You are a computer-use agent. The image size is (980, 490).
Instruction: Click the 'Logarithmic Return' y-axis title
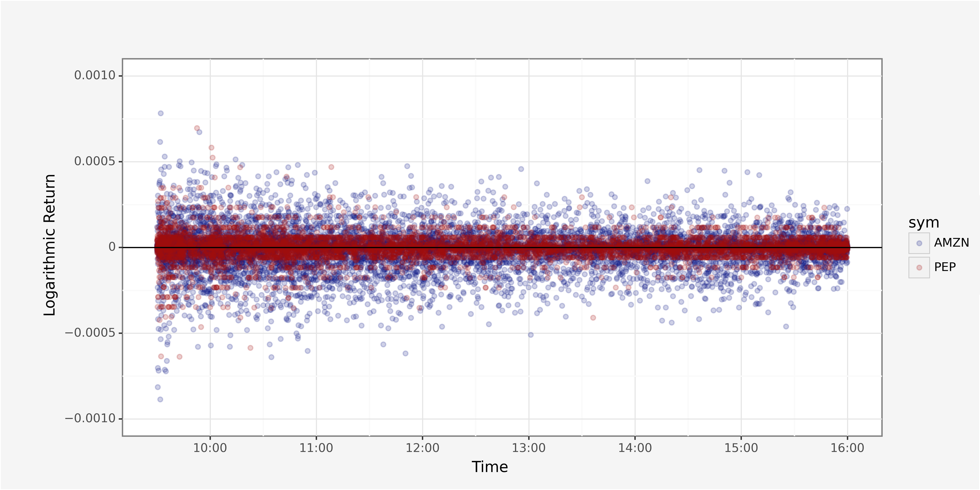click(x=50, y=245)
